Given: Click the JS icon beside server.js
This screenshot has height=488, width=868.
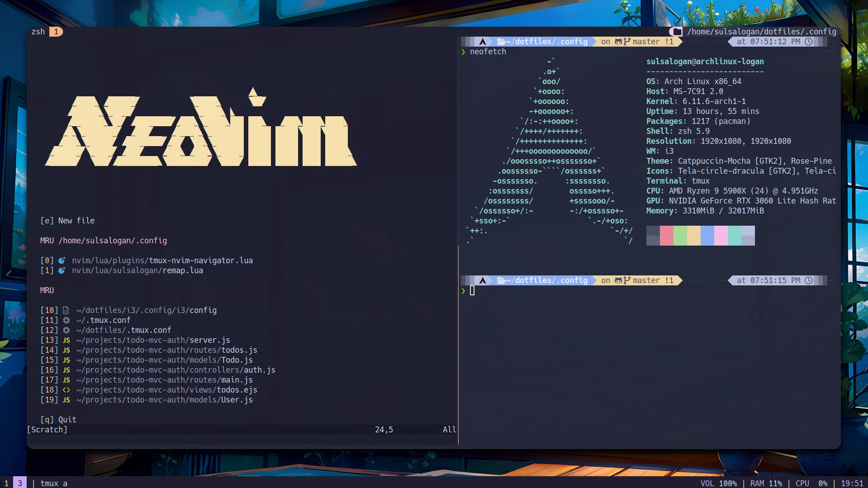Looking at the screenshot, I should (66, 340).
